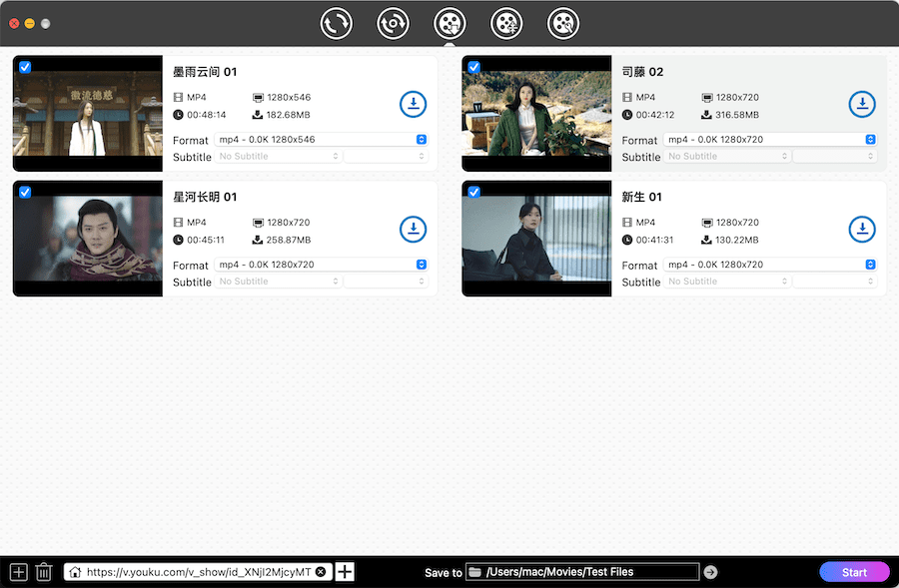Click the clock icon beside 00:45:11
Image resolution: width=899 pixels, height=588 pixels.
[x=179, y=240]
